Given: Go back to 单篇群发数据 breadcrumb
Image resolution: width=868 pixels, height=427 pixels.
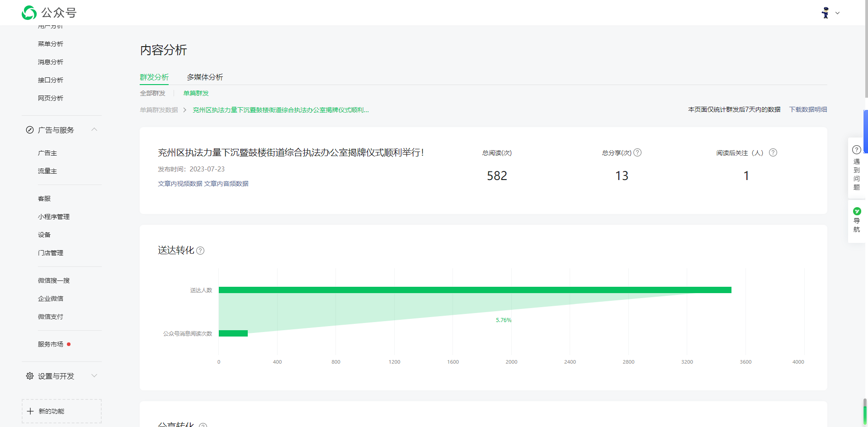Looking at the screenshot, I should pyautogui.click(x=159, y=110).
